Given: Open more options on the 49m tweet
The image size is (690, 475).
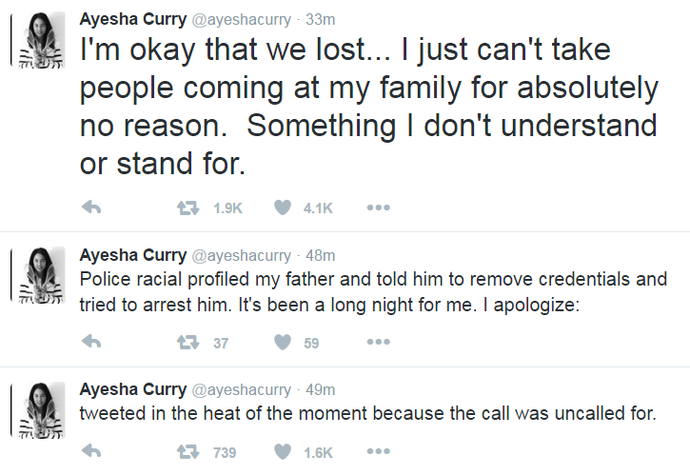Looking at the screenshot, I should pyautogui.click(x=378, y=452).
